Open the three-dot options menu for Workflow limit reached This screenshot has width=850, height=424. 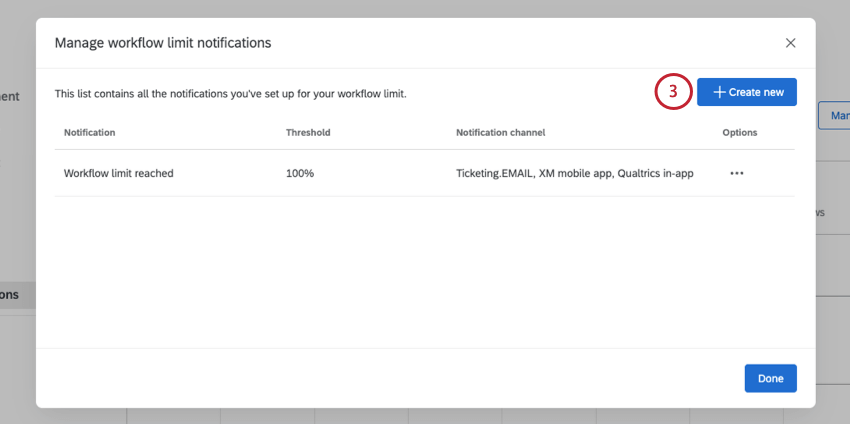737,173
